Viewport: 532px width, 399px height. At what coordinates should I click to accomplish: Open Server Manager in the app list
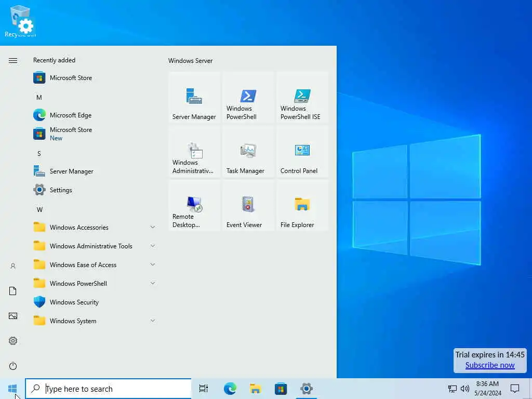[x=95, y=171]
